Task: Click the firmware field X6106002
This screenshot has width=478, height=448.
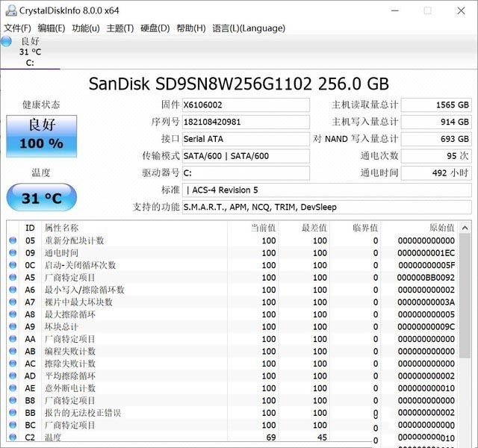Action: coord(246,105)
